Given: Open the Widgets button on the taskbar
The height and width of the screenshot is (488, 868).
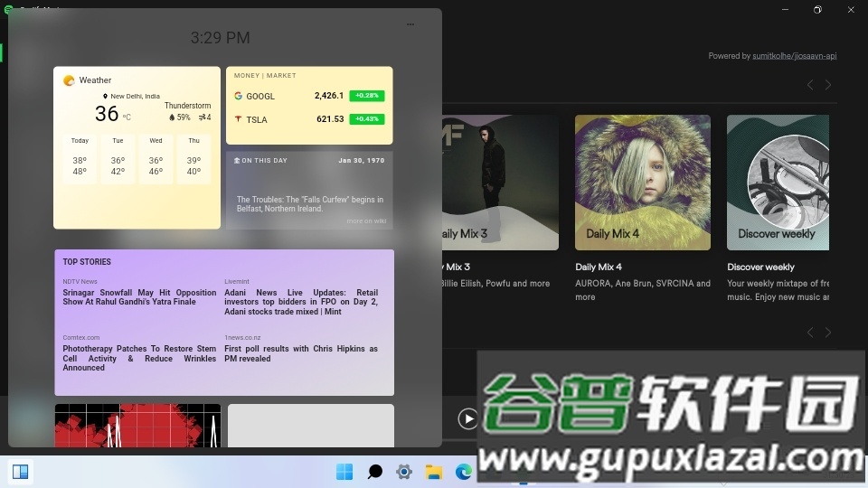Looking at the screenshot, I should click(21, 472).
